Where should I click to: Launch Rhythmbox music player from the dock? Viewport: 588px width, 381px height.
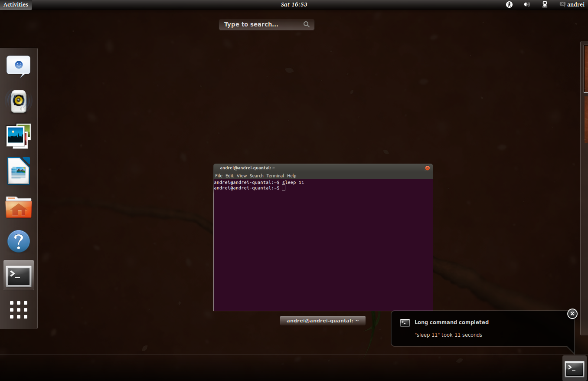(18, 101)
